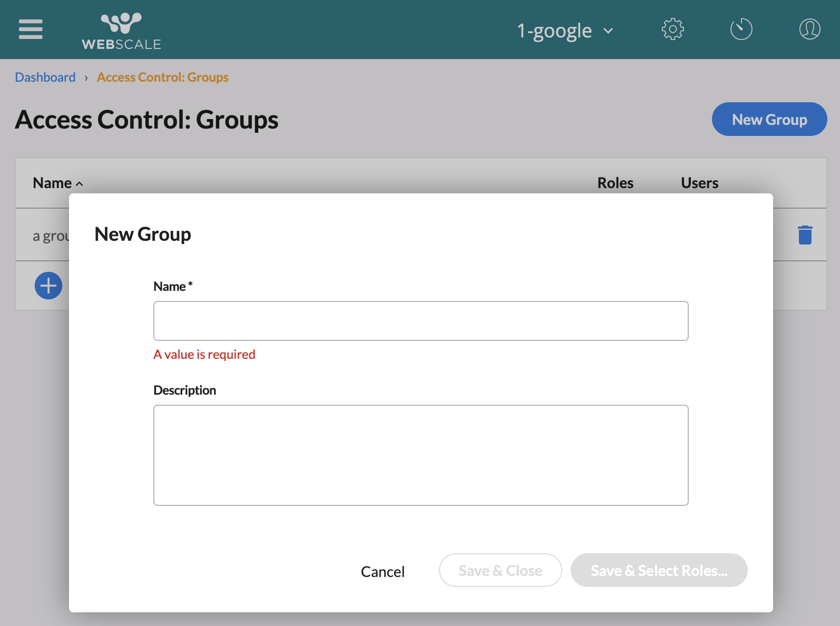Expand the 1-google account dropdown

(565, 31)
